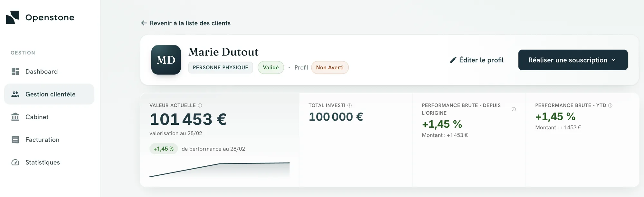Click the performance sparkline chart
Viewport: 644px width, 197px height.
point(220,170)
